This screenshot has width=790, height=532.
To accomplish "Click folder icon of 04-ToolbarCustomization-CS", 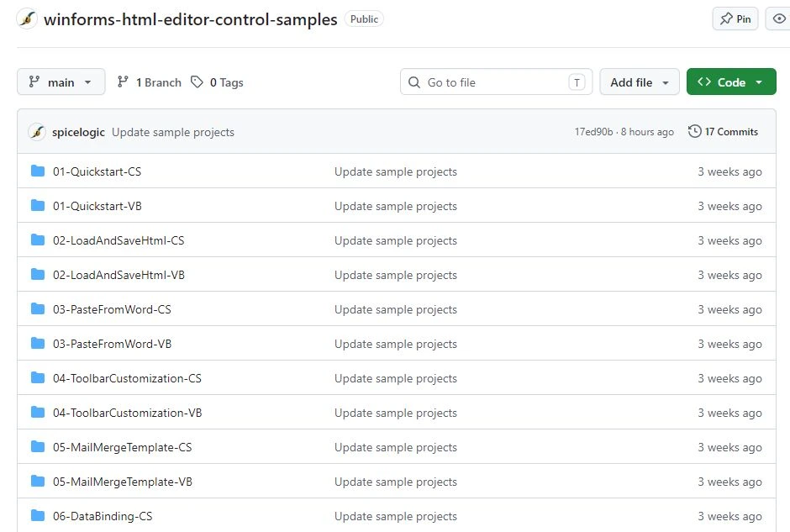I will pos(37,377).
